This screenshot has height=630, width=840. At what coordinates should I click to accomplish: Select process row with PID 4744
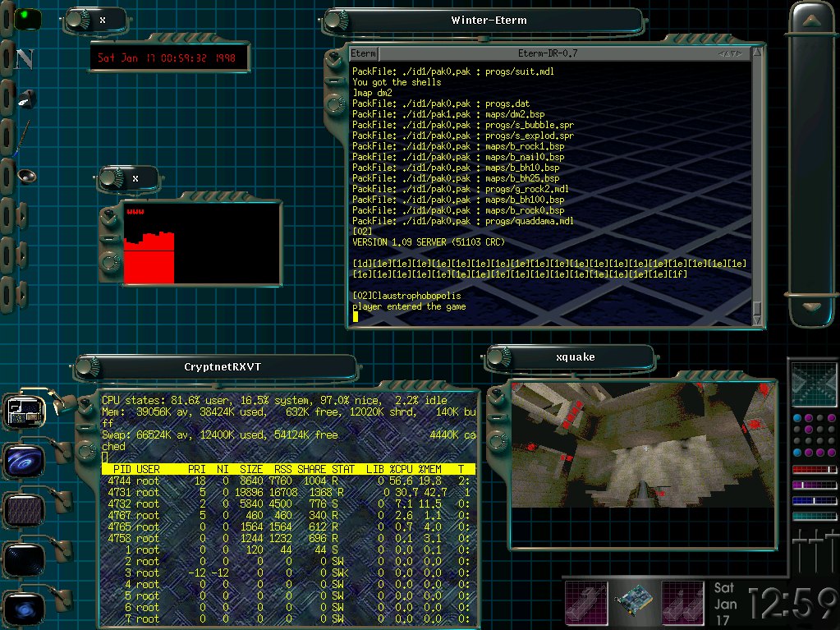[x=289, y=481]
